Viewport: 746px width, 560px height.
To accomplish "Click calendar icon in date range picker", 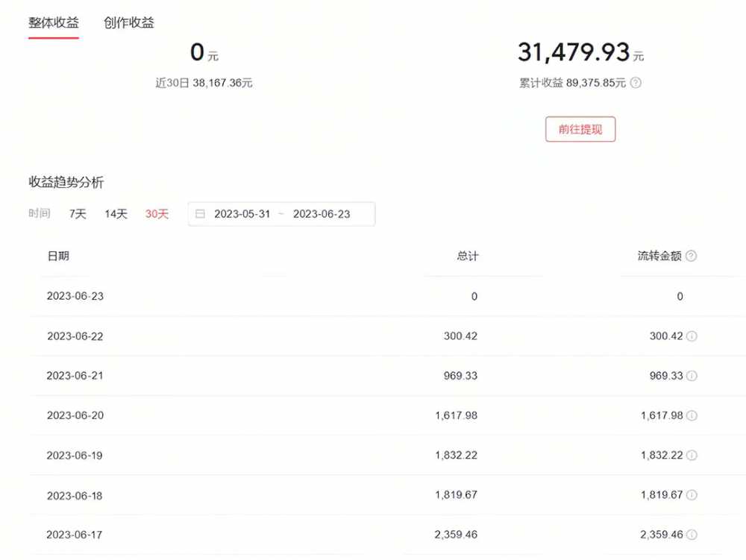I will [x=200, y=214].
